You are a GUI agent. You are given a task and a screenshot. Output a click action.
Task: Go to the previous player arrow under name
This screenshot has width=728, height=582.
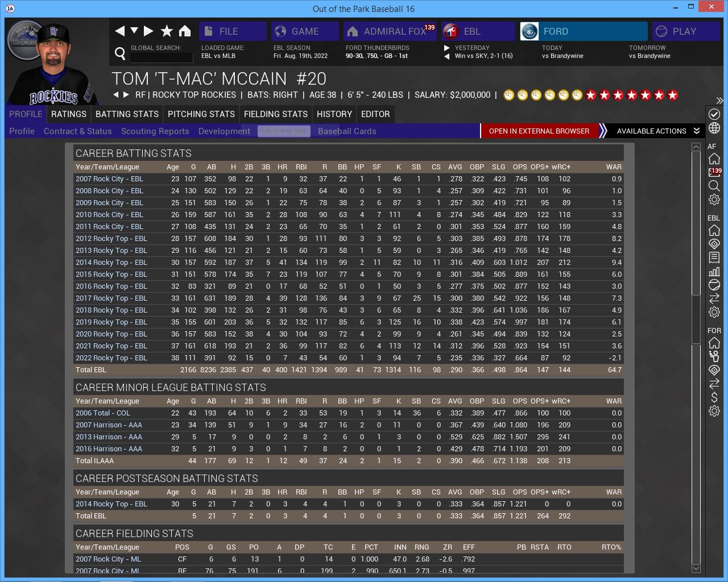click(116, 95)
